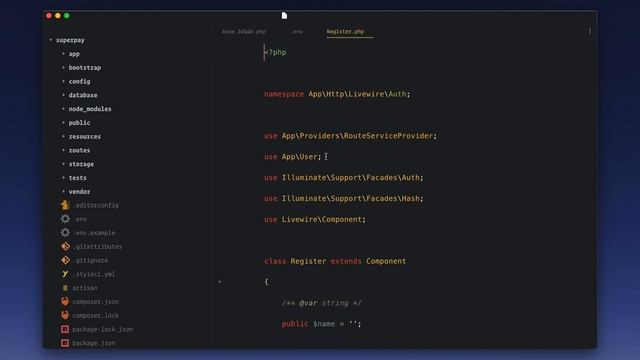Switch to the base.blade.php tab
This screenshot has height=360, width=640.
[x=244, y=31]
